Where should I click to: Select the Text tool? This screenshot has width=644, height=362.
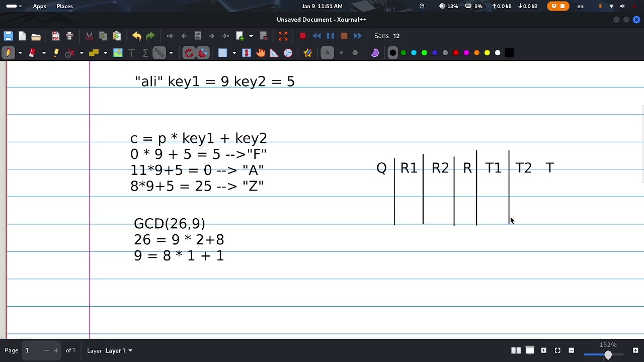131,53
